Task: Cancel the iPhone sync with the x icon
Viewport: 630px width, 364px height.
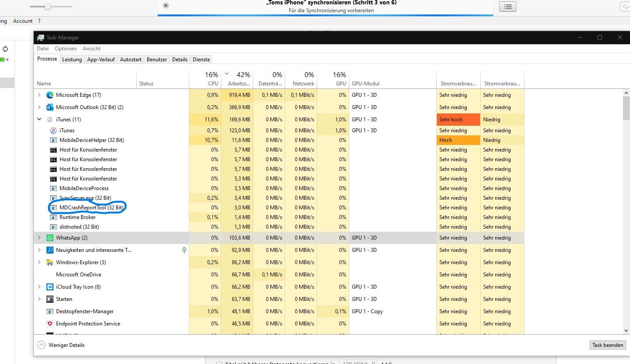Action: tap(165, 6)
